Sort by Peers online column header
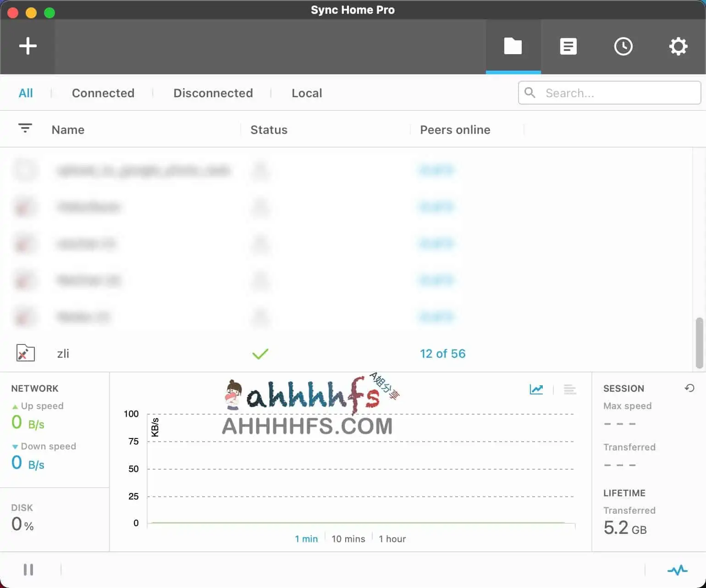 pyautogui.click(x=455, y=130)
